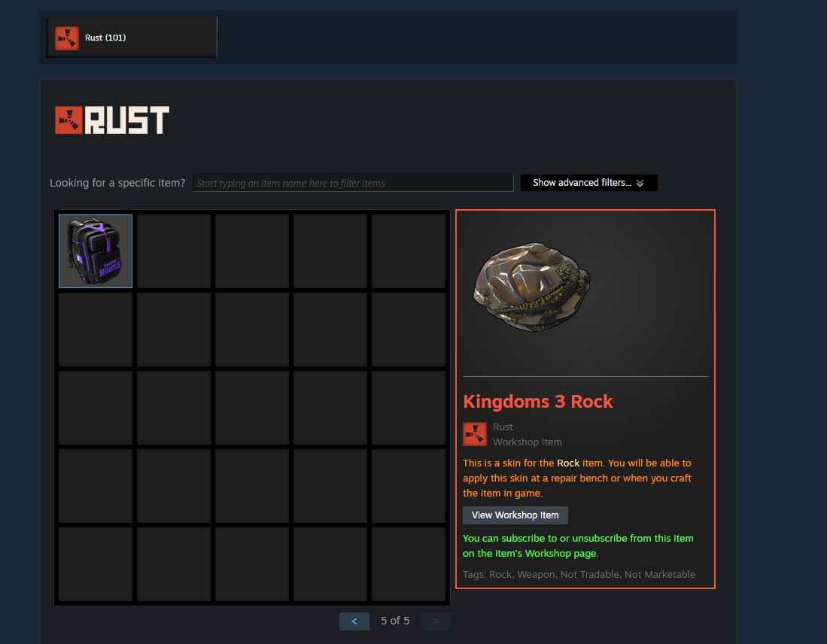Select the Rust (101) game tab
Viewport: 827px width, 644px height.
click(x=132, y=38)
